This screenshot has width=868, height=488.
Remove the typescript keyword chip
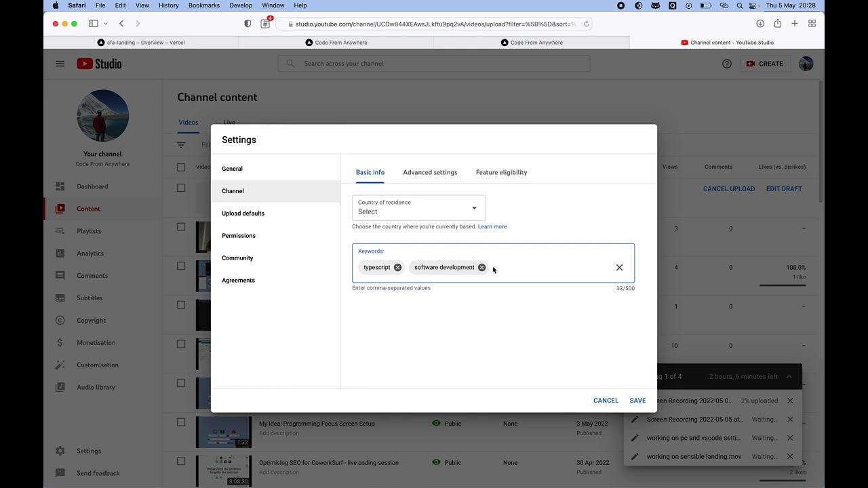[397, 268]
